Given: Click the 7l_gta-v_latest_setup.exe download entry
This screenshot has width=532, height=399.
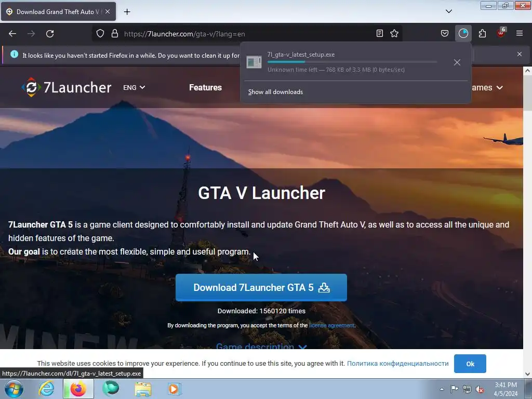Looking at the screenshot, I should point(355,62).
